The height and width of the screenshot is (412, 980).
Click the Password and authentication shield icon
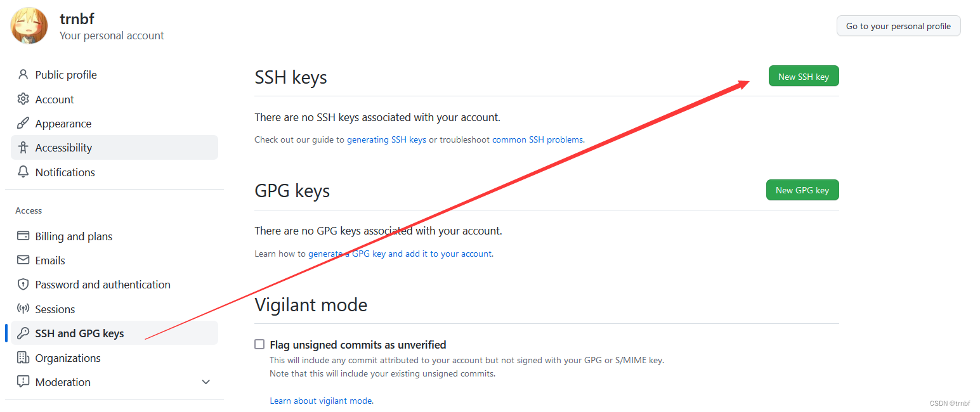[23, 285]
